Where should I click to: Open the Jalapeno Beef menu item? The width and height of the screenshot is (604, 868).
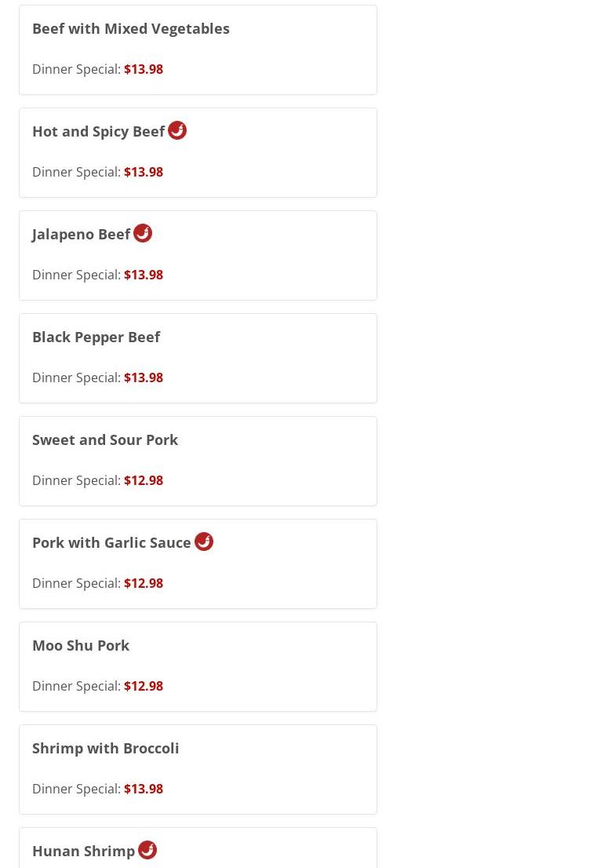(82, 234)
